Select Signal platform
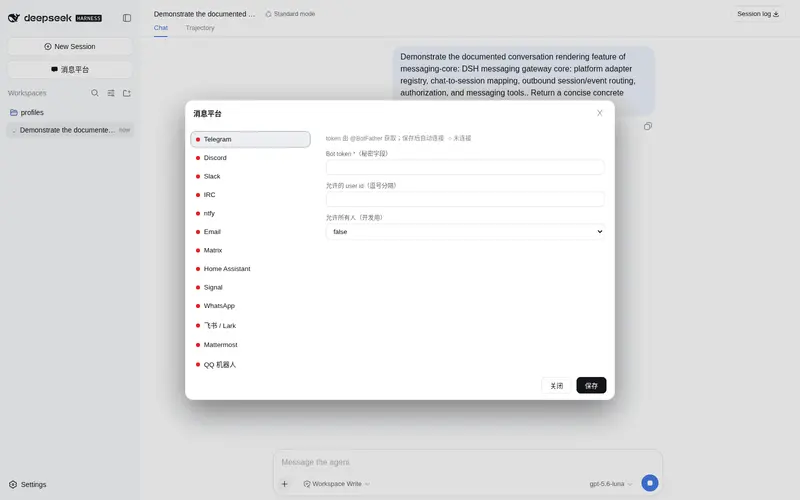 pyautogui.click(x=250, y=287)
